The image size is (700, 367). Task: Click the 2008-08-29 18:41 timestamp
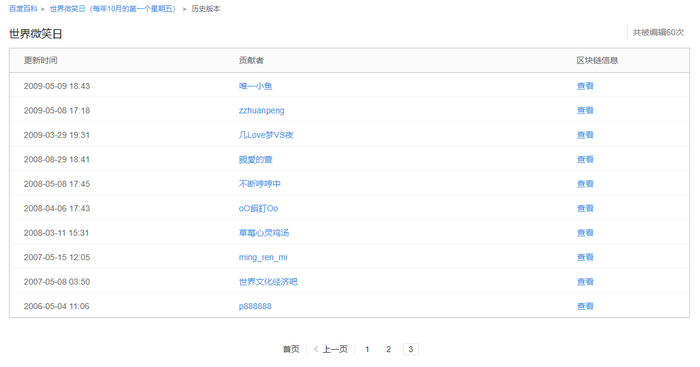pyautogui.click(x=57, y=159)
